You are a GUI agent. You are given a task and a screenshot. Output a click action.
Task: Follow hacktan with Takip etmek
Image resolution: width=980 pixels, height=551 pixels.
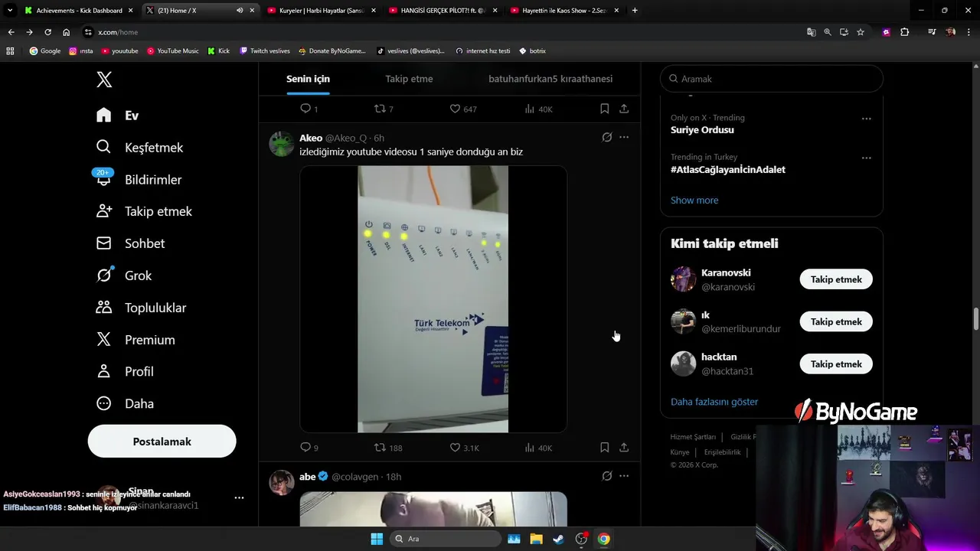836,364
